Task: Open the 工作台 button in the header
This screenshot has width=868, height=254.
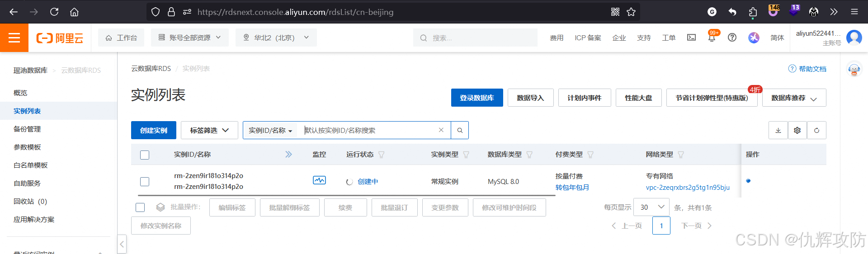Action: point(121,38)
